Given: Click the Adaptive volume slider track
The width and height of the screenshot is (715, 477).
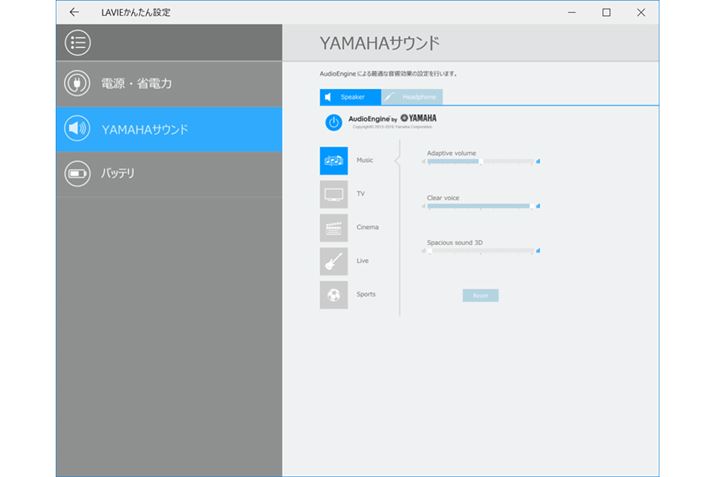Looking at the screenshot, I should pos(481,161).
